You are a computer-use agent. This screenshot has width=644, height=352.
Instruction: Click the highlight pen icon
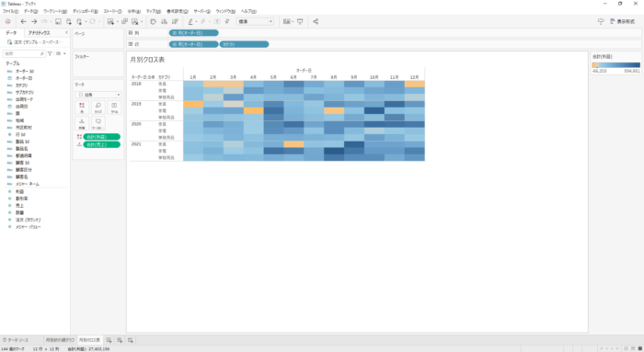point(190,21)
